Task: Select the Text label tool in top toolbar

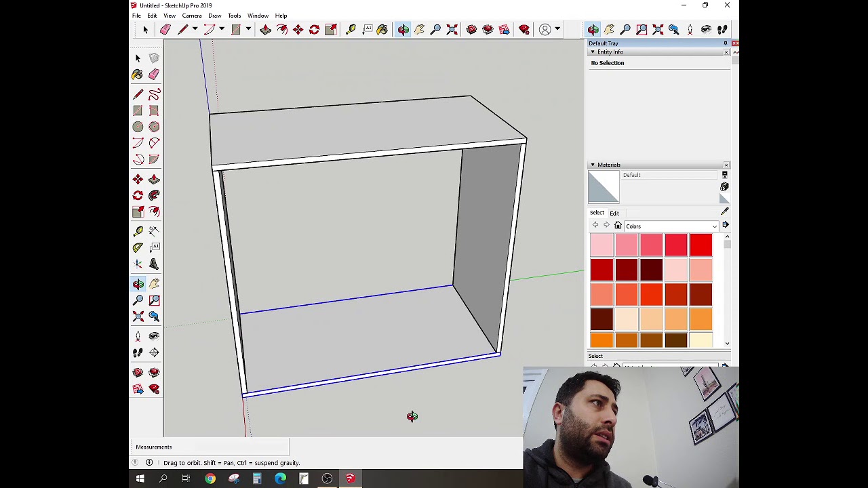Action: (x=367, y=29)
